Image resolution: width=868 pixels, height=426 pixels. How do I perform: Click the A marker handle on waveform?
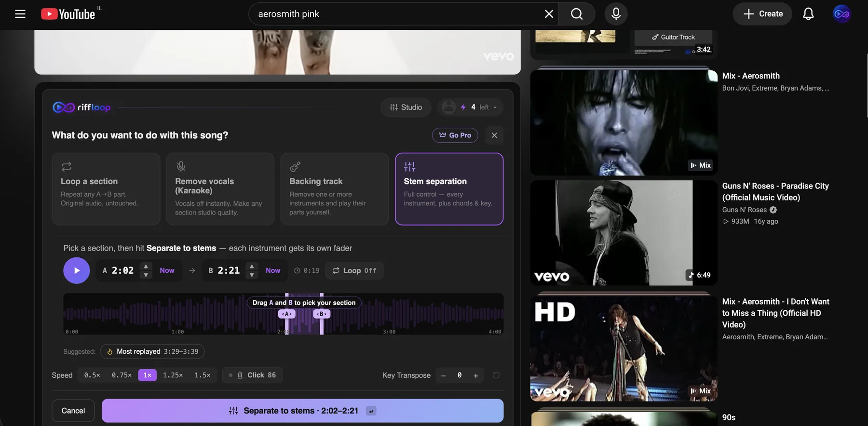[x=287, y=314]
